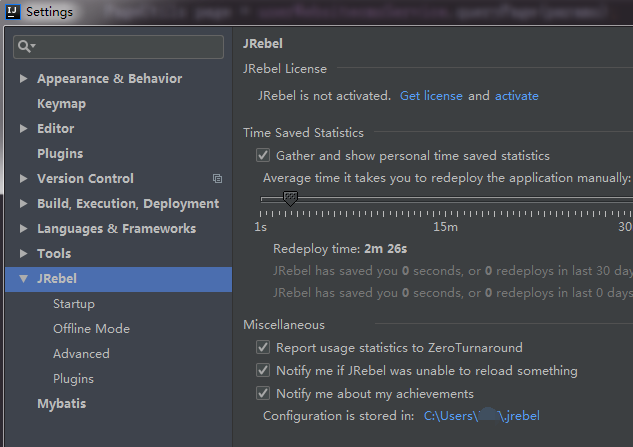The image size is (633, 447).
Task: Collapse the JRebel tree node
Action: click(x=24, y=279)
